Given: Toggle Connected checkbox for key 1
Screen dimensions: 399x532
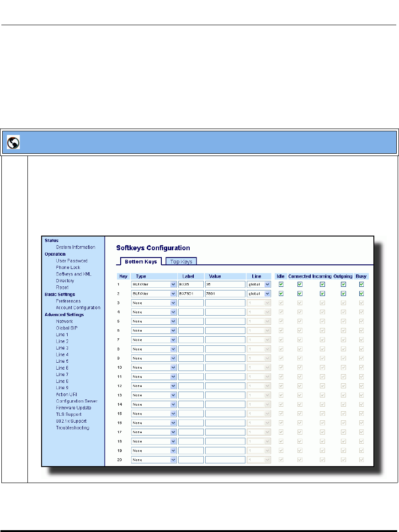Looking at the screenshot, I should pos(300,285).
